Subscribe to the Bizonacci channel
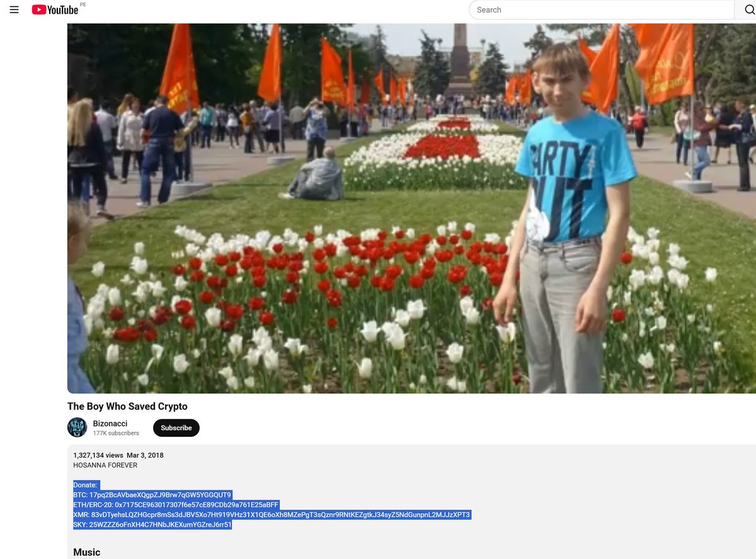 176,428
